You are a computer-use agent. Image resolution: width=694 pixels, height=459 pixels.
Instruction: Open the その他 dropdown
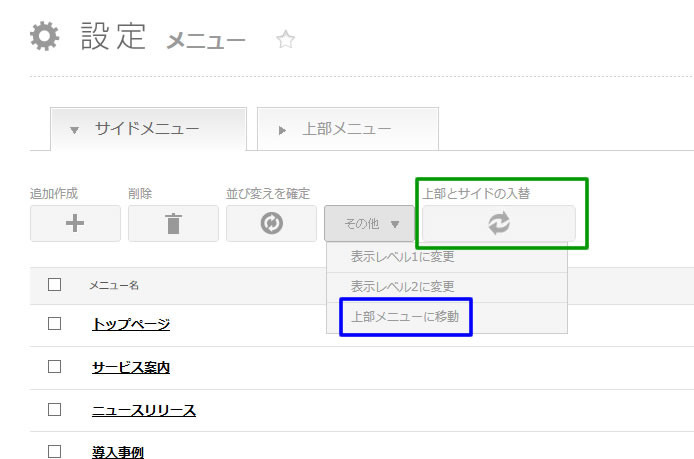pyautogui.click(x=371, y=224)
